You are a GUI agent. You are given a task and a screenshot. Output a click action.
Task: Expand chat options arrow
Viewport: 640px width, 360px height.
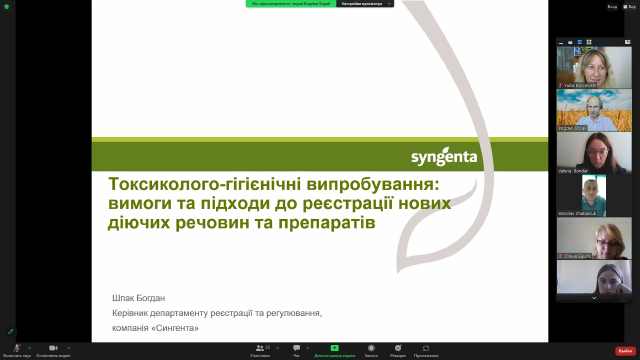click(307, 348)
